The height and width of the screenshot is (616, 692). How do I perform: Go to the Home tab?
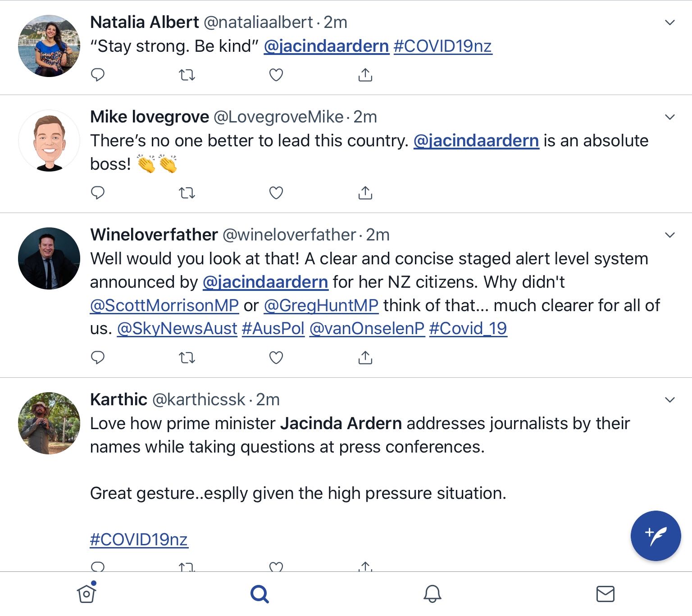(86, 593)
